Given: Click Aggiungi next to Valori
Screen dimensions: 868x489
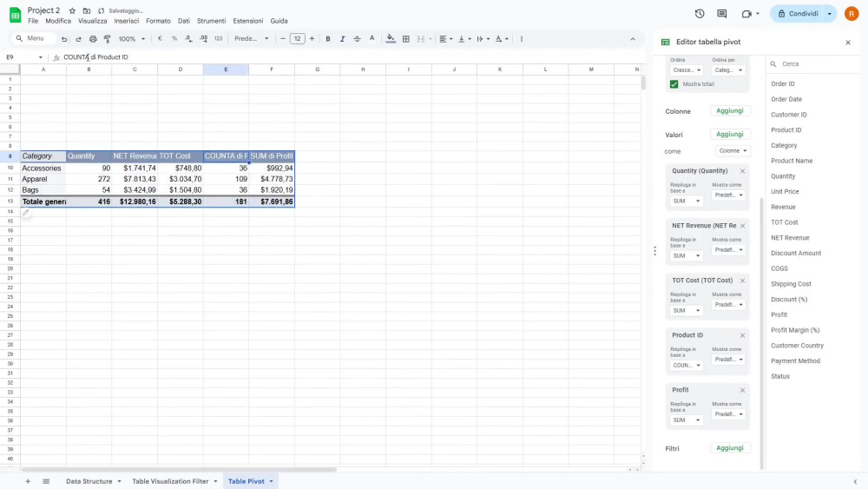Looking at the screenshot, I should coord(730,134).
